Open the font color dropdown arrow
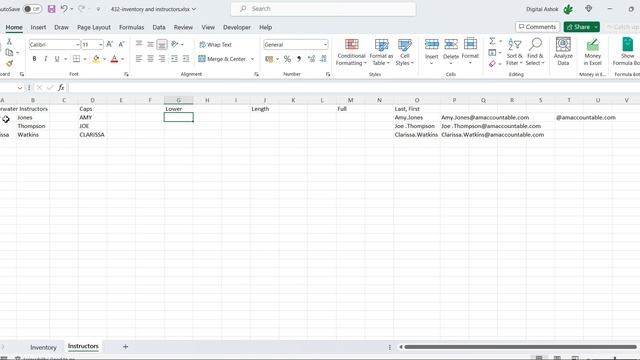Viewport: 640px width, 360px height. pos(122,59)
